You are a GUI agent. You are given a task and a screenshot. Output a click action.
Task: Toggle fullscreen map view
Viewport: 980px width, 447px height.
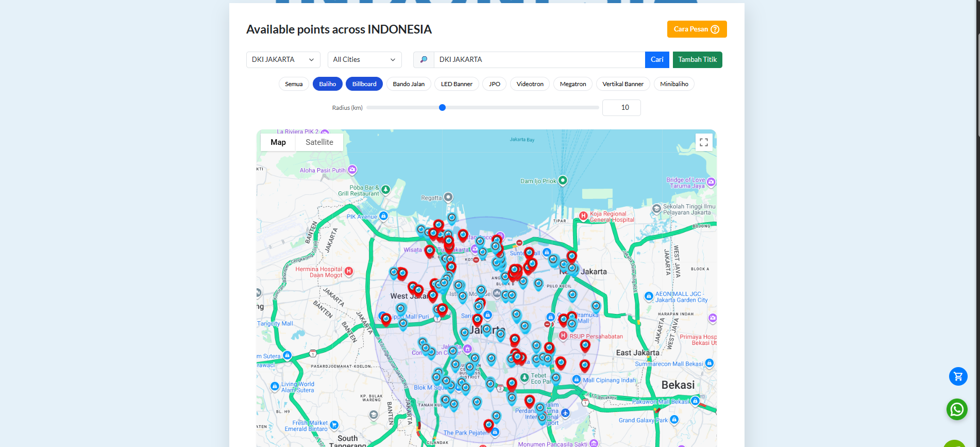(704, 142)
